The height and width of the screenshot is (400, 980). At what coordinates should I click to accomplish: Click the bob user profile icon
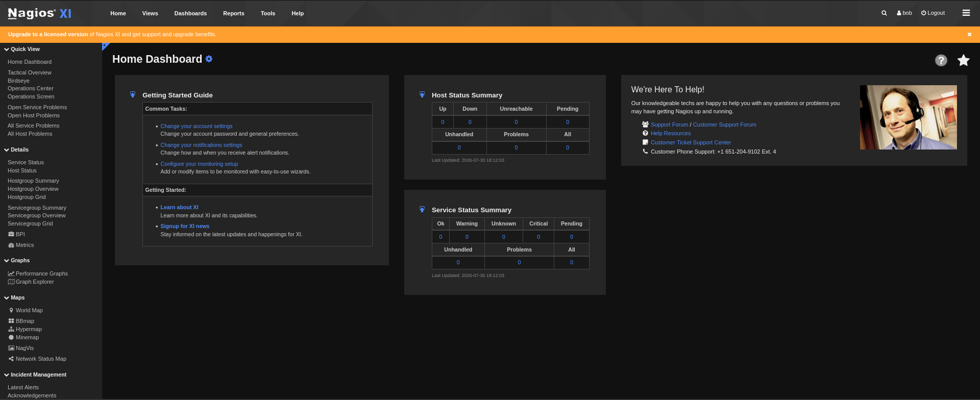[899, 13]
